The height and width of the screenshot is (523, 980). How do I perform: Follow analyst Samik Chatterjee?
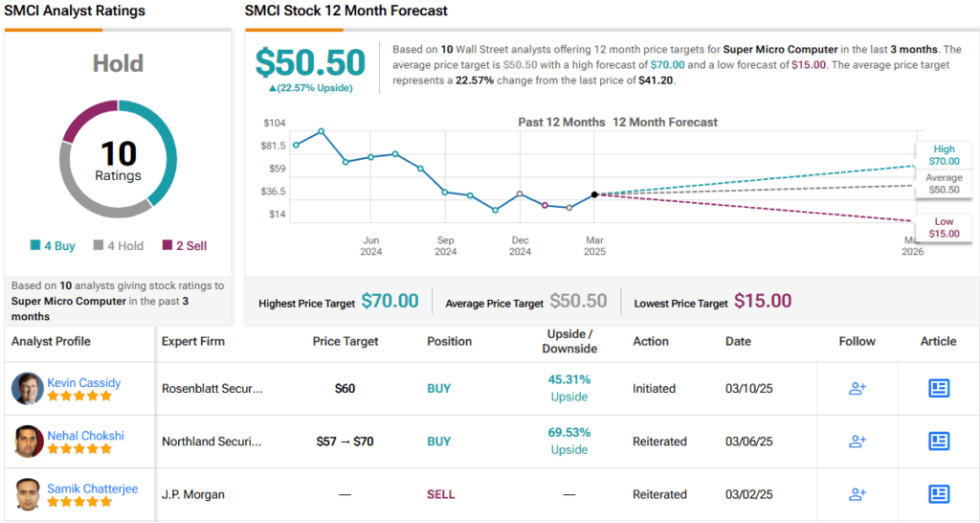coord(857,494)
